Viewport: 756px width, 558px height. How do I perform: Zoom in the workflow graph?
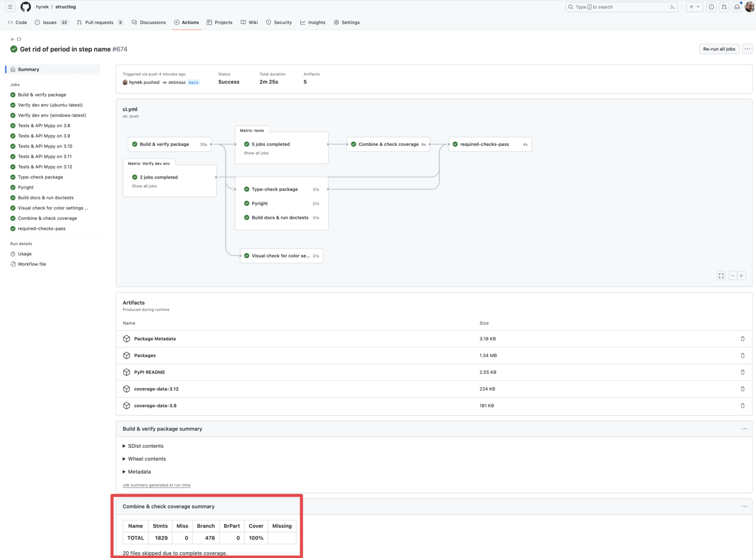point(741,275)
